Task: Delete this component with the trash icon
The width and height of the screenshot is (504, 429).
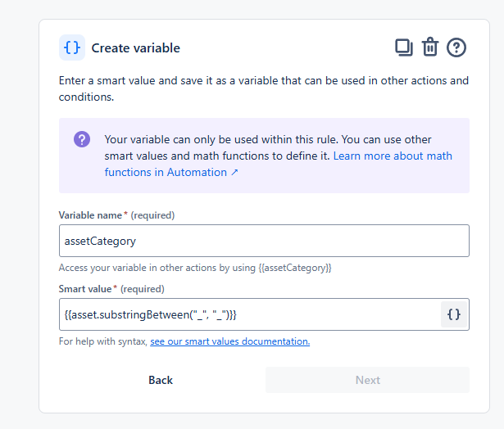Action: click(x=430, y=47)
